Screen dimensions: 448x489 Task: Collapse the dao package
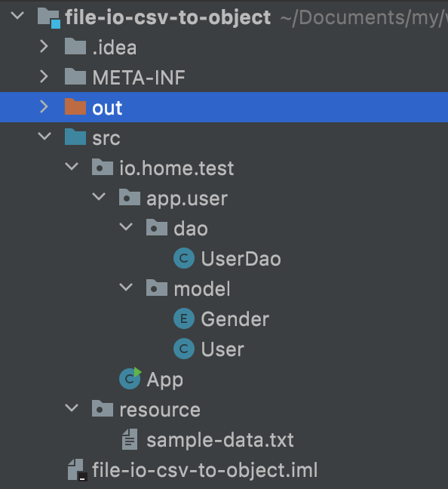[126, 226]
